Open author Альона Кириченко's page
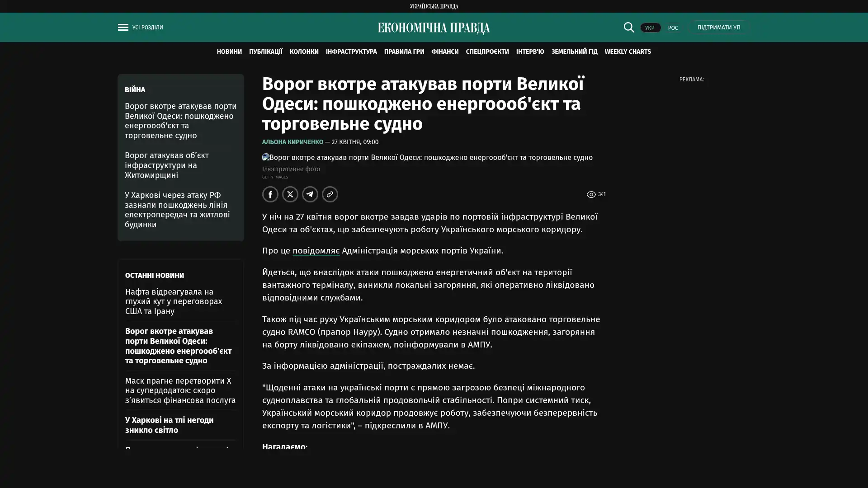 [292, 142]
